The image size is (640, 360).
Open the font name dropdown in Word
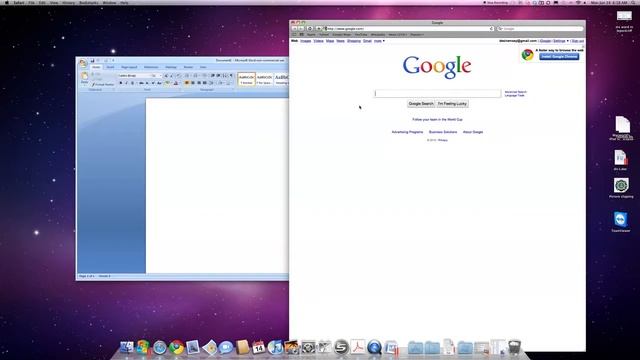(133, 76)
